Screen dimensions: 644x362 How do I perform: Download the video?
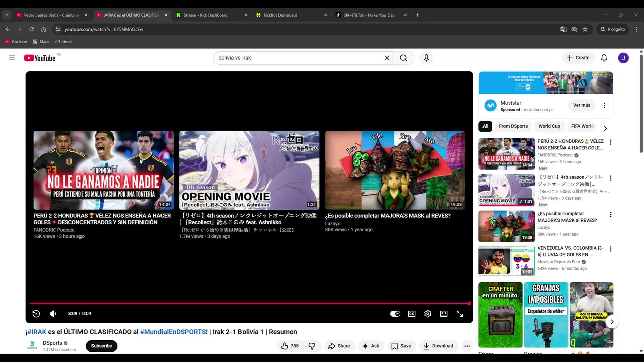coord(438,346)
